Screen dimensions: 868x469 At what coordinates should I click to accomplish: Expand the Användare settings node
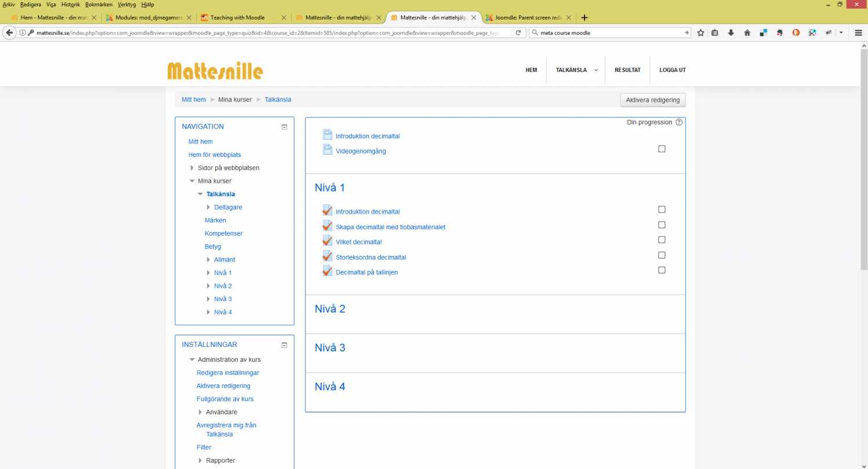click(x=200, y=412)
